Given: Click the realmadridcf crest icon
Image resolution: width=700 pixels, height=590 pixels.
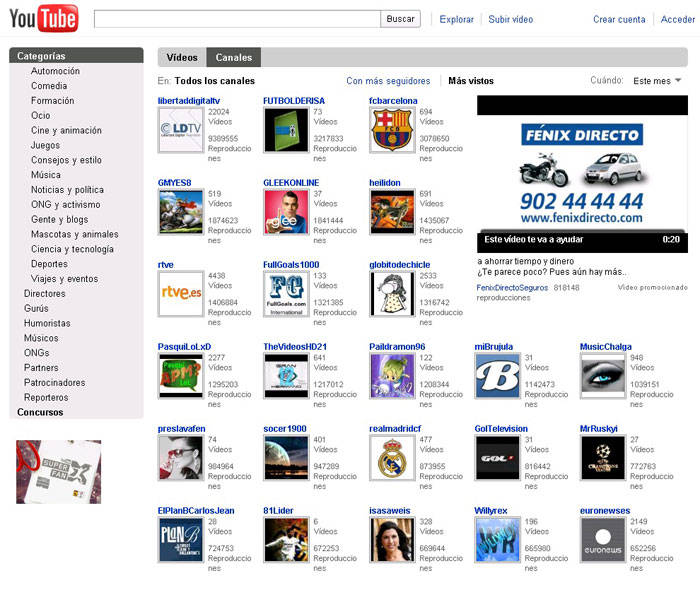Looking at the screenshot, I should pyautogui.click(x=391, y=458).
